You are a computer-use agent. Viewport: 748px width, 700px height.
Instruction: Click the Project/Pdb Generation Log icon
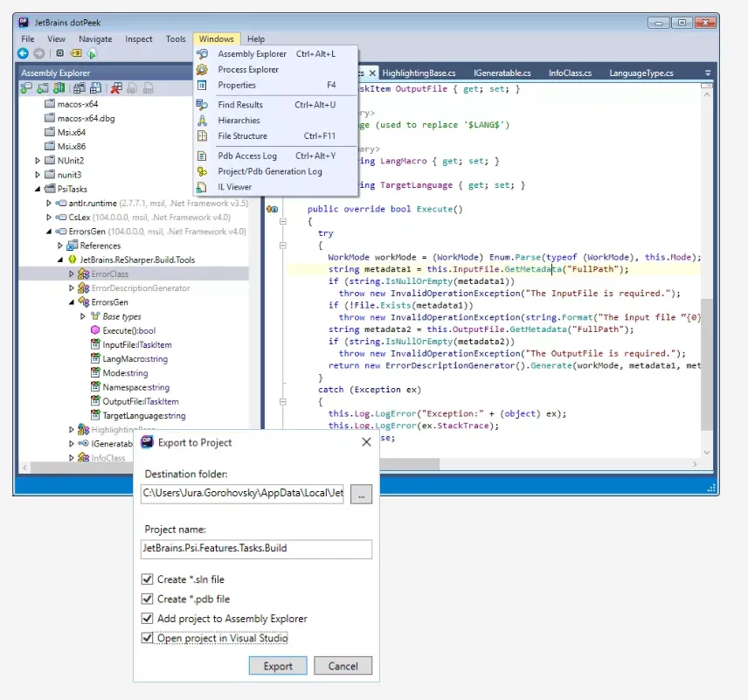[202, 171]
